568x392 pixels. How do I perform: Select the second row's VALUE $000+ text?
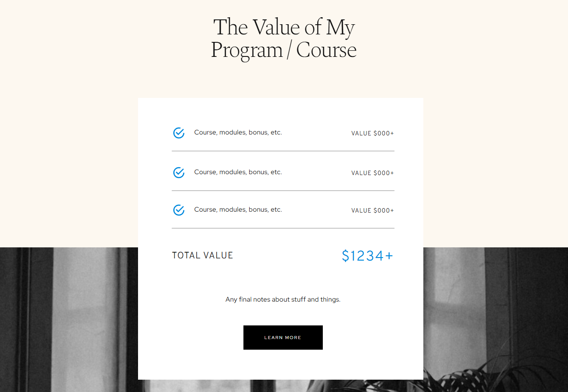372,173
